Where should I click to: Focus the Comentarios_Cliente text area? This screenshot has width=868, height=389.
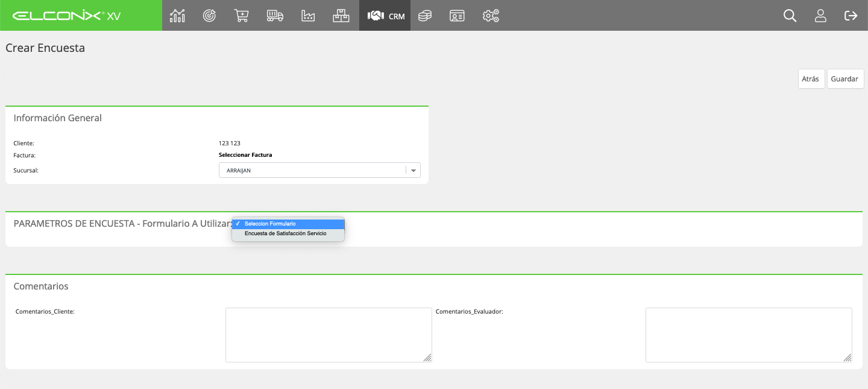click(329, 335)
